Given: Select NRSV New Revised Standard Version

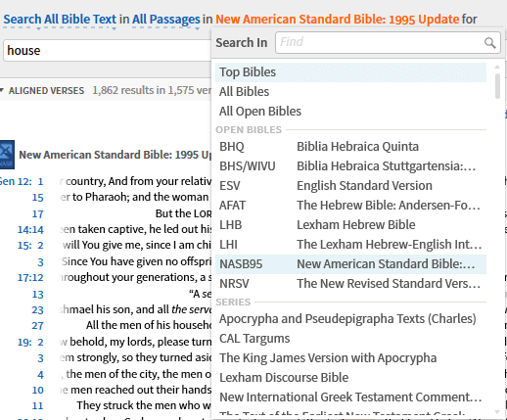Looking at the screenshot, I should click(x=350, y=284).
